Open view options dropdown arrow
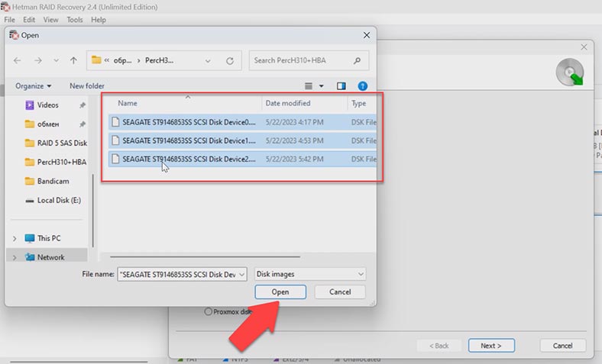Screen dimensions: 602x364 click(x=322, y=86)
